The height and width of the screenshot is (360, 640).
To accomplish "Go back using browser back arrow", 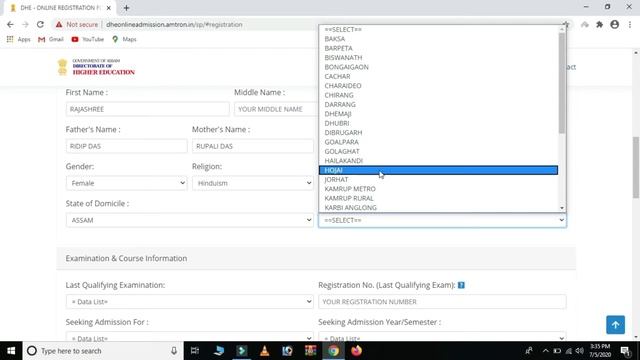I will pos(10,24).
